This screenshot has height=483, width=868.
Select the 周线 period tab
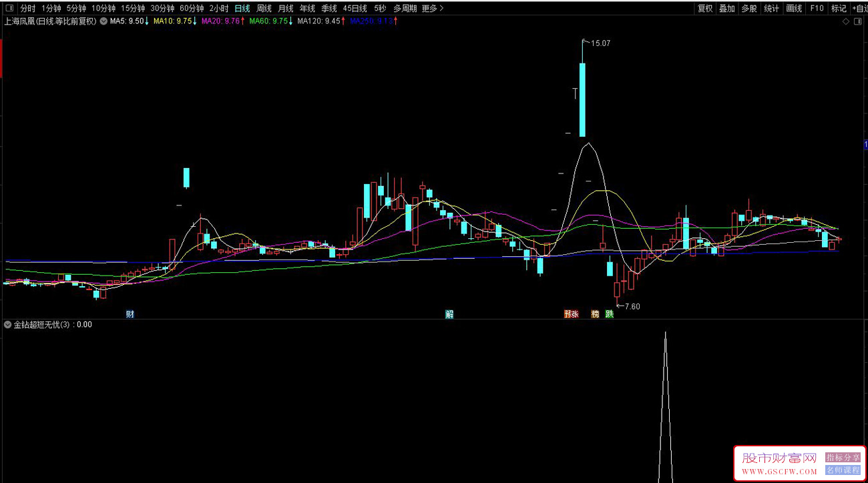264,9
